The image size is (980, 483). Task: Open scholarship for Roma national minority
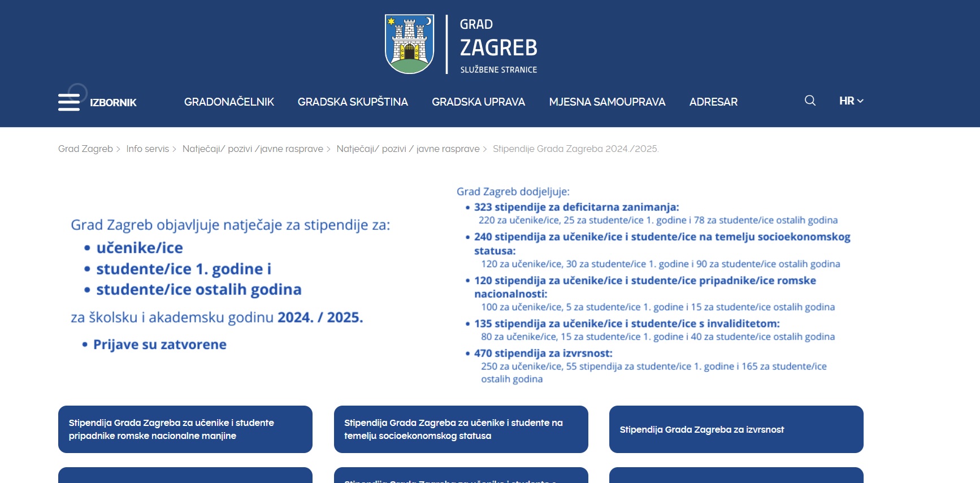[x=185, y=429]
